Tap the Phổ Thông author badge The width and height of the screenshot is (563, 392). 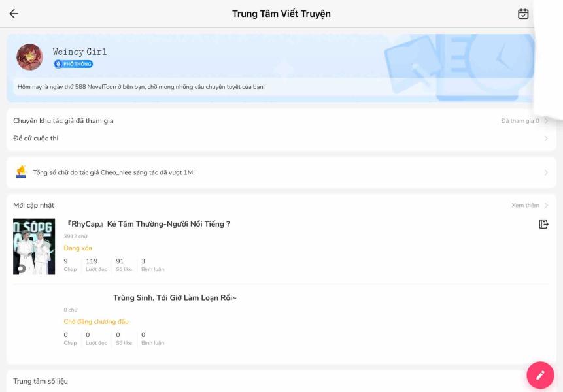click(73, 64)
